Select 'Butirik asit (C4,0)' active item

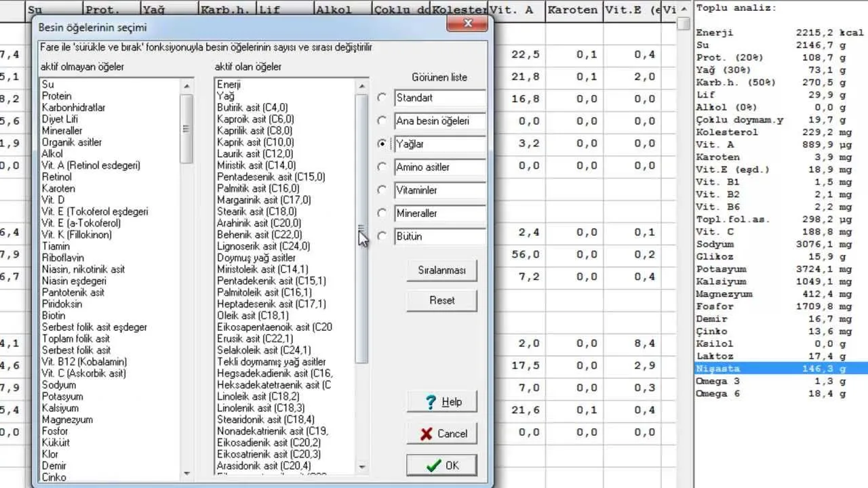[x=252, y=108]
